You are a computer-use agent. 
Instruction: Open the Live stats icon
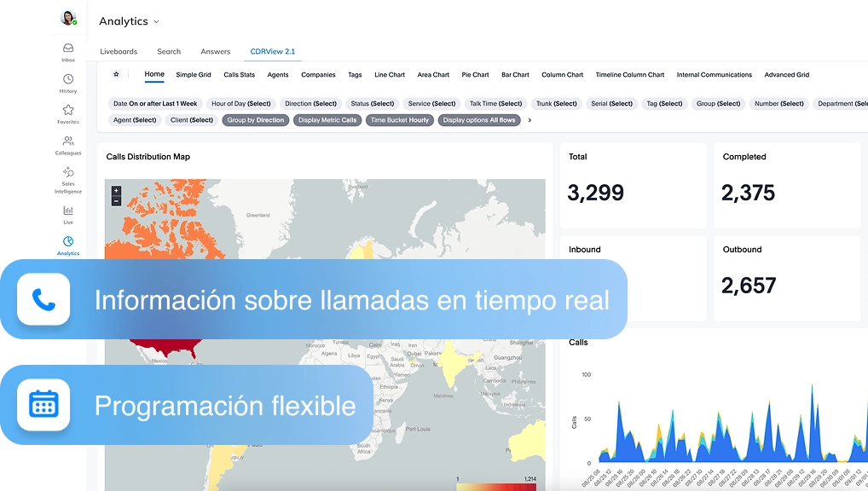[68, 211]
